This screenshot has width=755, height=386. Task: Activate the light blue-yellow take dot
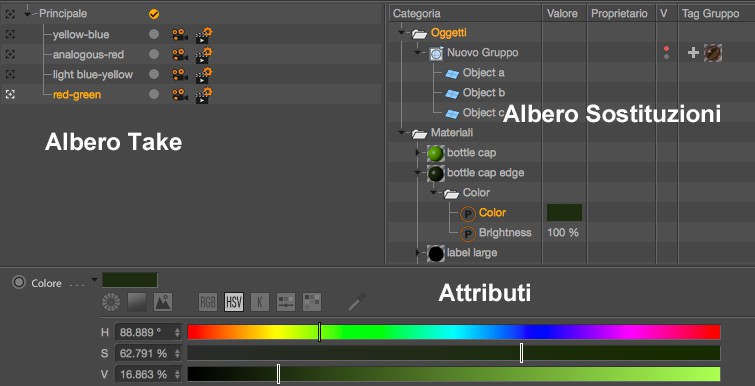[154, 74]
